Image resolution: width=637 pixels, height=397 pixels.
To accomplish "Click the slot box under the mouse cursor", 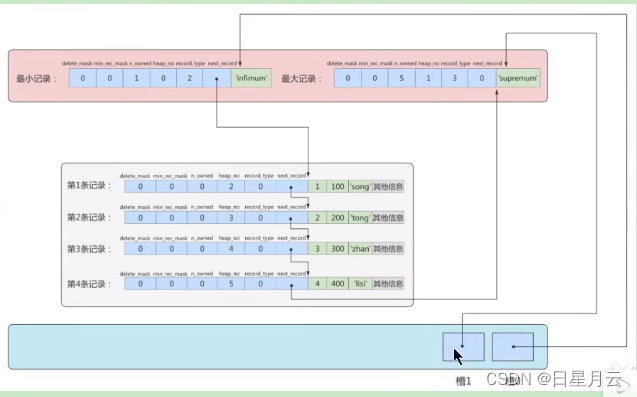I will pos(464,347).
